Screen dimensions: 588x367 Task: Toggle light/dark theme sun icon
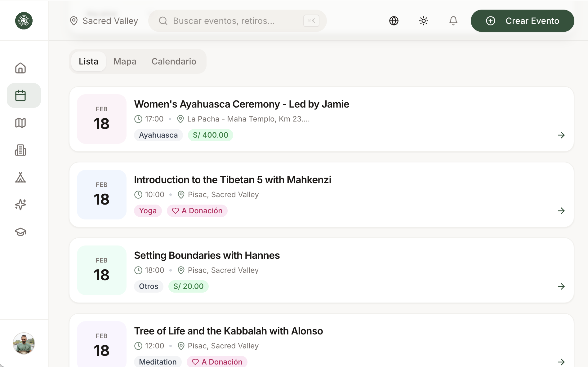[423, 21]
